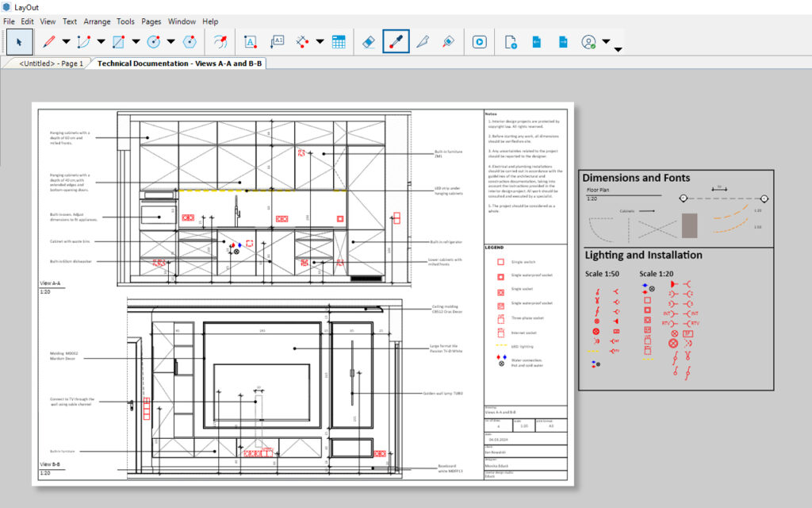Pick the Rectangle shape tool

(119, 42)
